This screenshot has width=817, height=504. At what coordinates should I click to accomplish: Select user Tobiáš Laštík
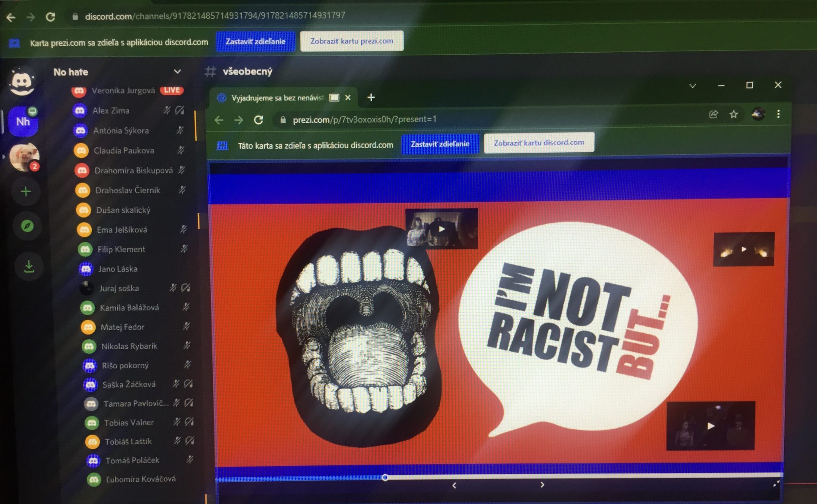coord(128,441)
